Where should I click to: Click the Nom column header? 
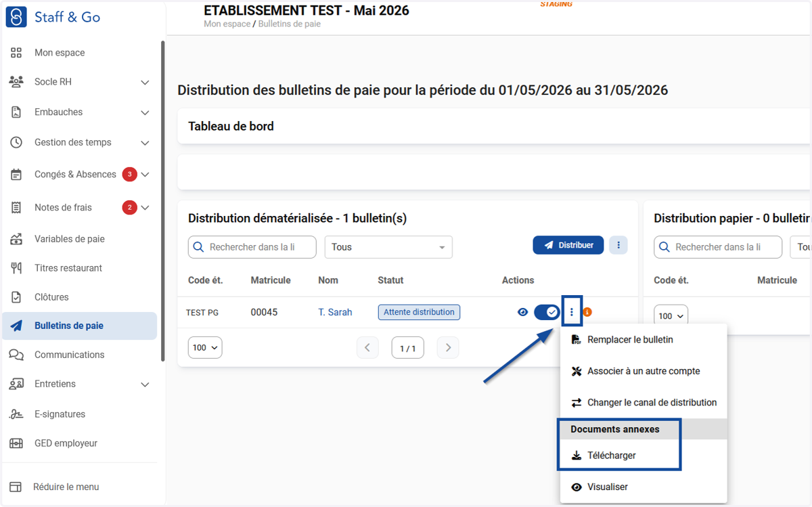click(328, 280)
